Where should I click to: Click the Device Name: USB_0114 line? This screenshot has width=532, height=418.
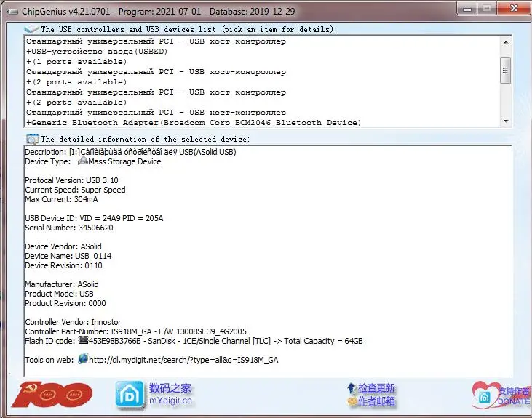tap(68, 256)
